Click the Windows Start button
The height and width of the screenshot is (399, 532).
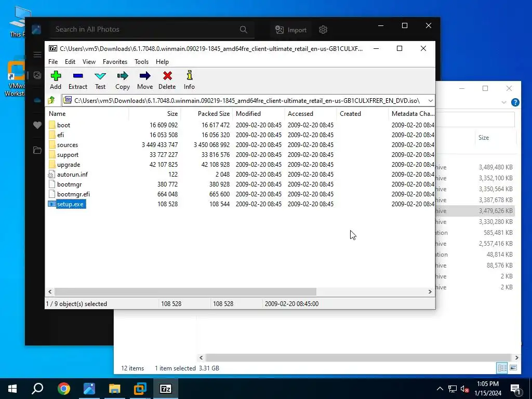tap(12, 389)
